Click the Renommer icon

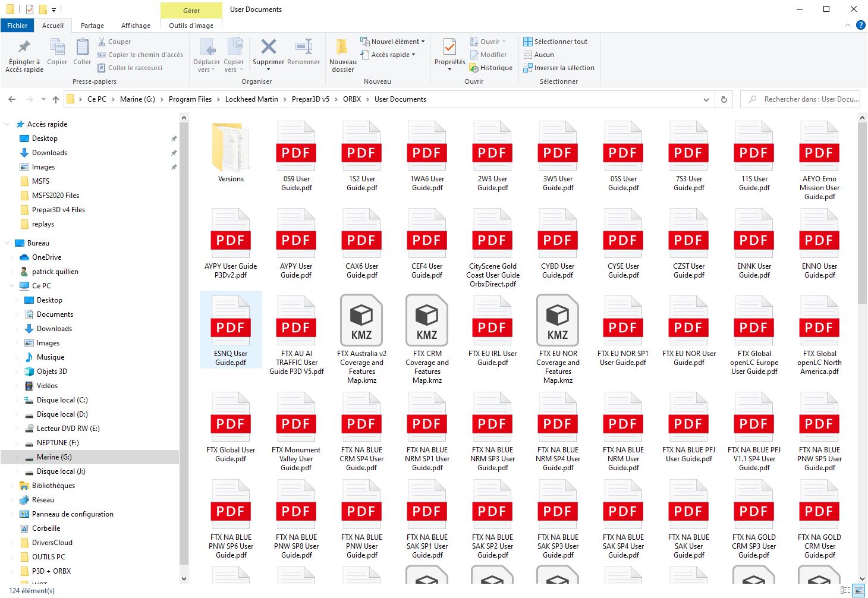(303, 52)
